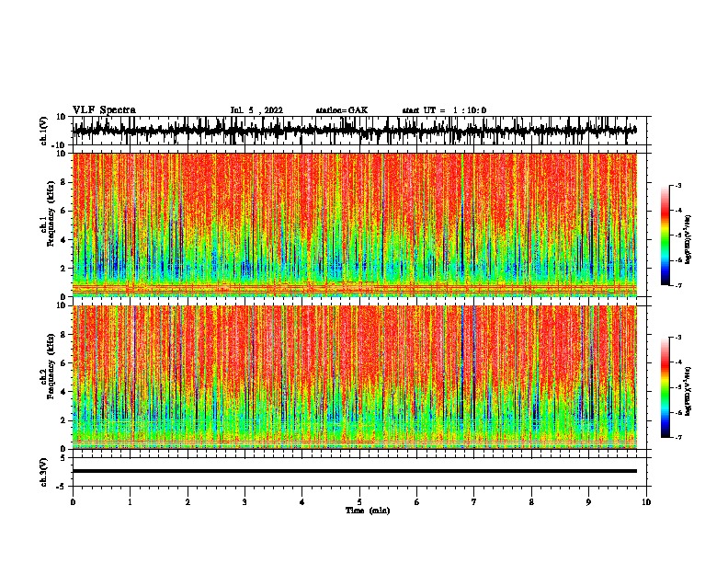This screenshot has height=563, width=728.
Task: Click time axis tick label '10'
Action: tap(646, 502)
